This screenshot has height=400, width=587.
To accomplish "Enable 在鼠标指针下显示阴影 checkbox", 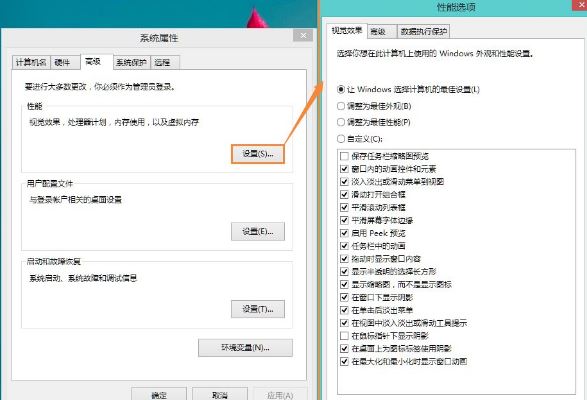I will coord(344,336).
